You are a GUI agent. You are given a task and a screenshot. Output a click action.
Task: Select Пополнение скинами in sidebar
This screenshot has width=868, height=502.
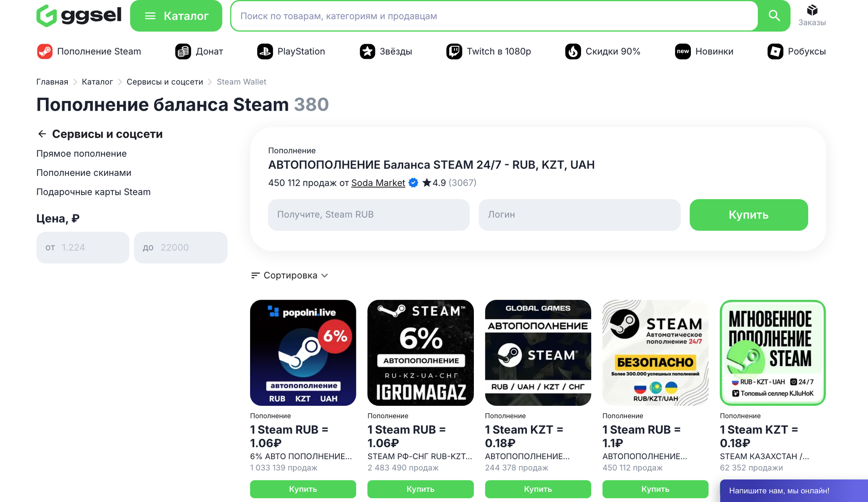(84, 173)
